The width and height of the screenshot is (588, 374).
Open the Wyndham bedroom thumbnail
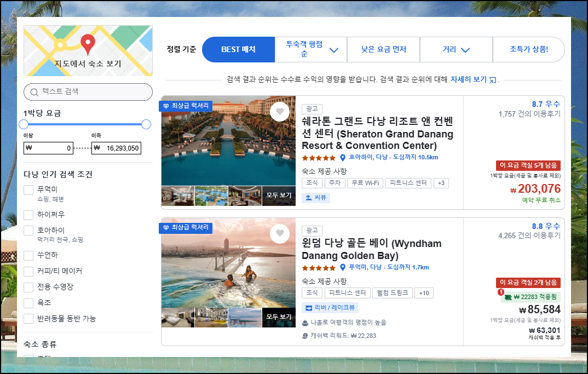178,318
